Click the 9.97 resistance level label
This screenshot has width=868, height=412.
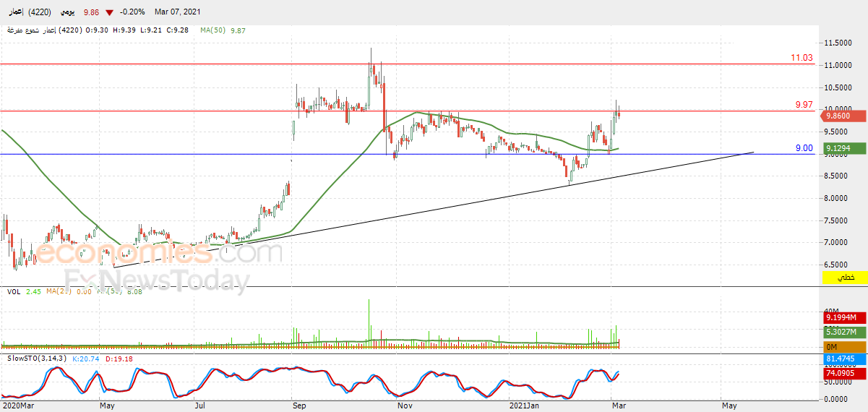[804, 105]
